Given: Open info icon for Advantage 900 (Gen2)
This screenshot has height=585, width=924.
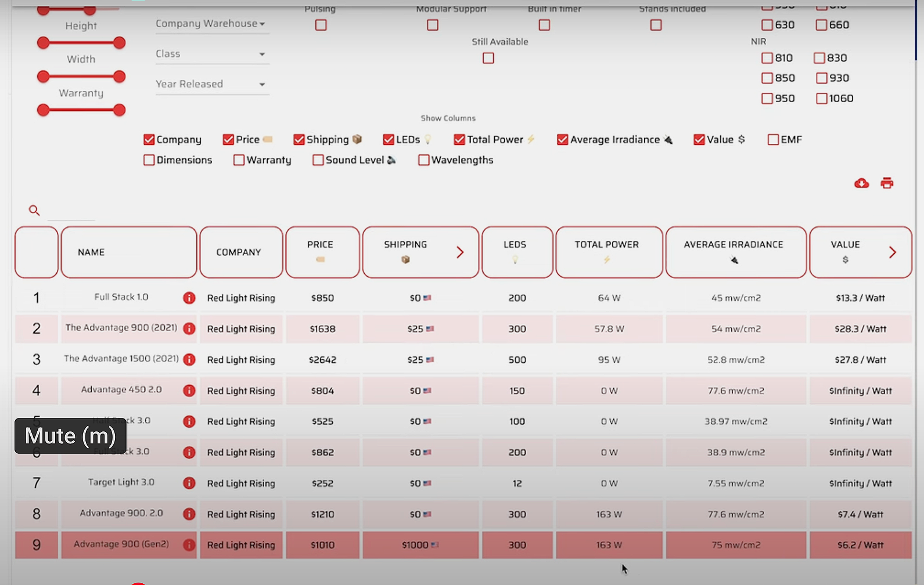Looking at the screenshot, I should (189, 545).
